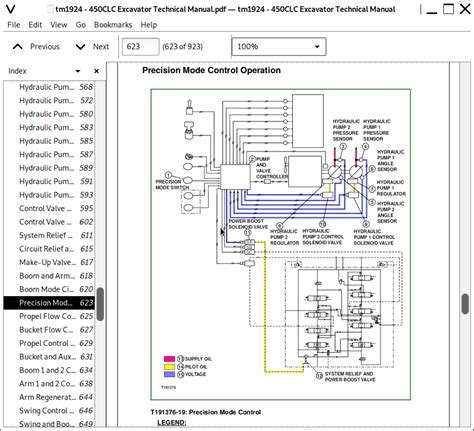Close the Okular window
Screen dimensions: 474x431
(465, 9)
